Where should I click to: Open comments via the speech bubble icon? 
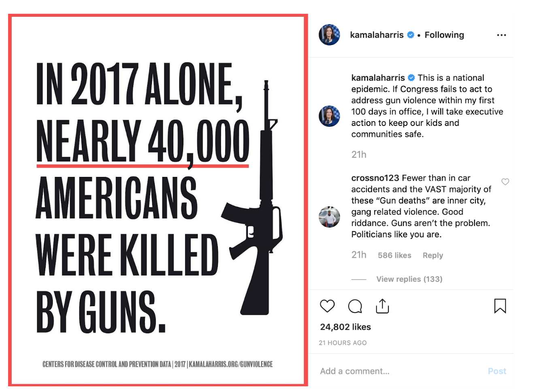pos(355,307)
